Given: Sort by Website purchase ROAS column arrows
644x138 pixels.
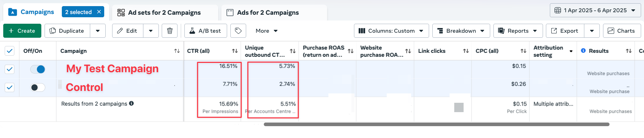Looking at the screenshot, I should (x=408, y=51).
